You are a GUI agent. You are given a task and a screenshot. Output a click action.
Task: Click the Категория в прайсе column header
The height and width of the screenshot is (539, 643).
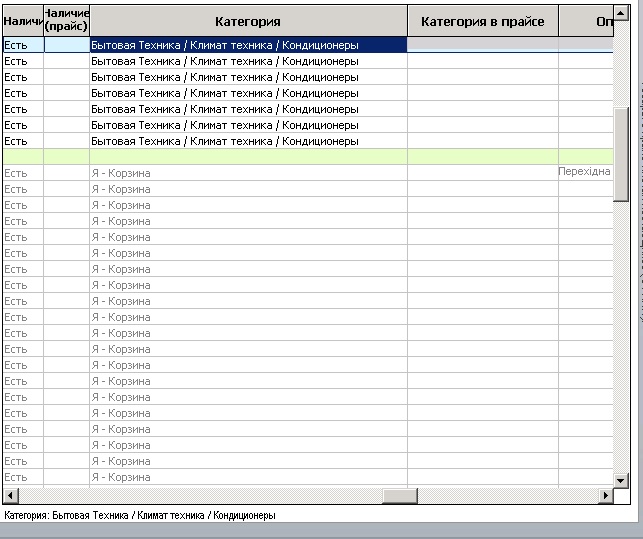point(483,21)
